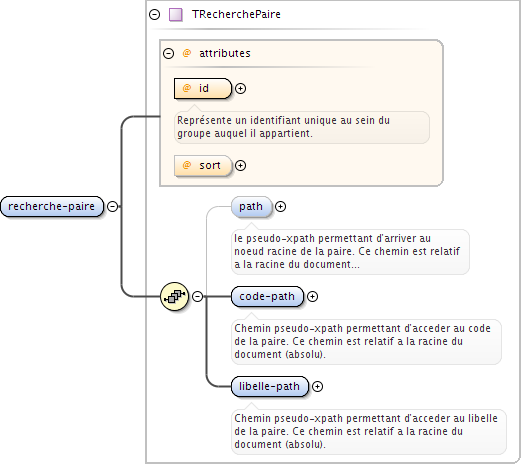
Task: Click the orange @ attributes icon
Action: coord(187,53)
